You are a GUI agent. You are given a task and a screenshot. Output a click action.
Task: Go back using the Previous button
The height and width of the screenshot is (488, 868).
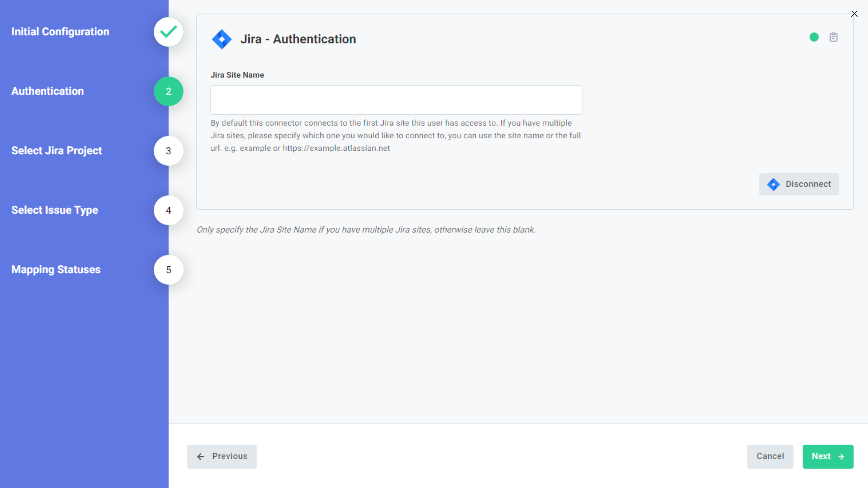coord(221,456)
